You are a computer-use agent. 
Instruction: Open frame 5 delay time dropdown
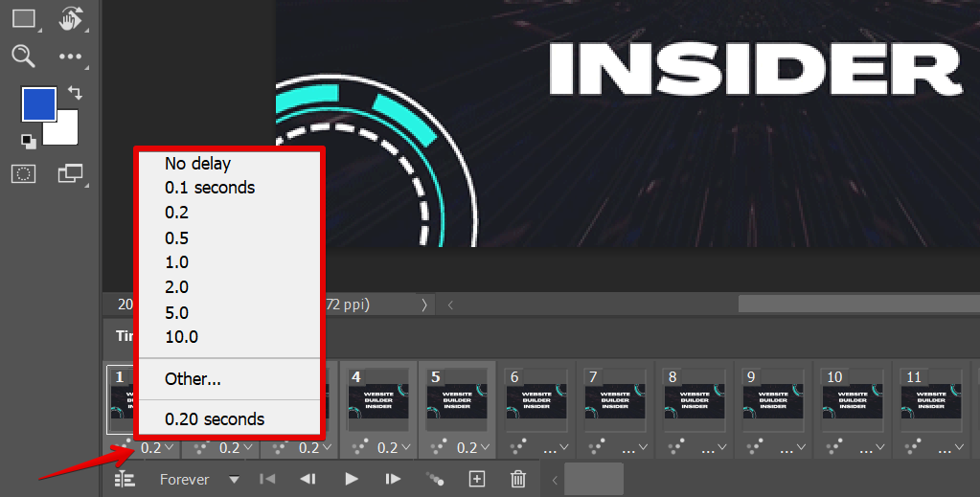pos(467,448)
